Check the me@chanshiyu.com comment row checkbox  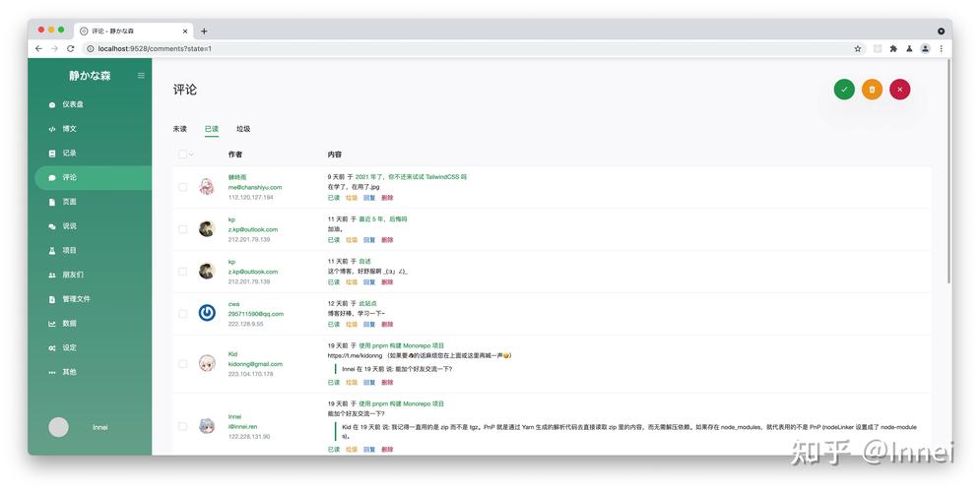(x=182, y=187)
